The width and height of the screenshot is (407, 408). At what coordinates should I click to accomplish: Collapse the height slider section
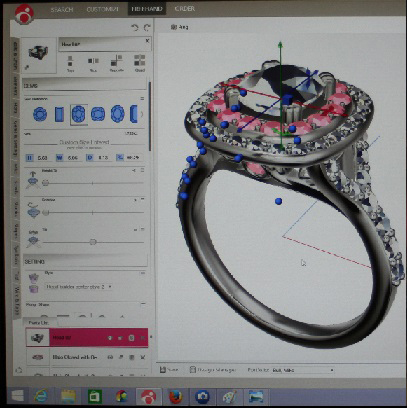(x=142, y=170)
